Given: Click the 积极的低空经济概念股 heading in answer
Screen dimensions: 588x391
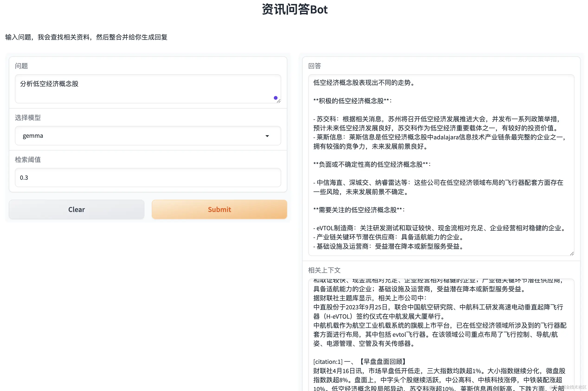Looking at the screenshot, I should (351, 101).
